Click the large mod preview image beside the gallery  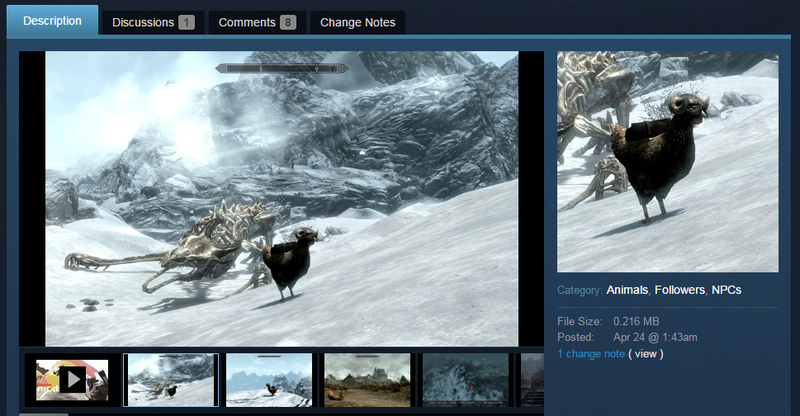667,161
